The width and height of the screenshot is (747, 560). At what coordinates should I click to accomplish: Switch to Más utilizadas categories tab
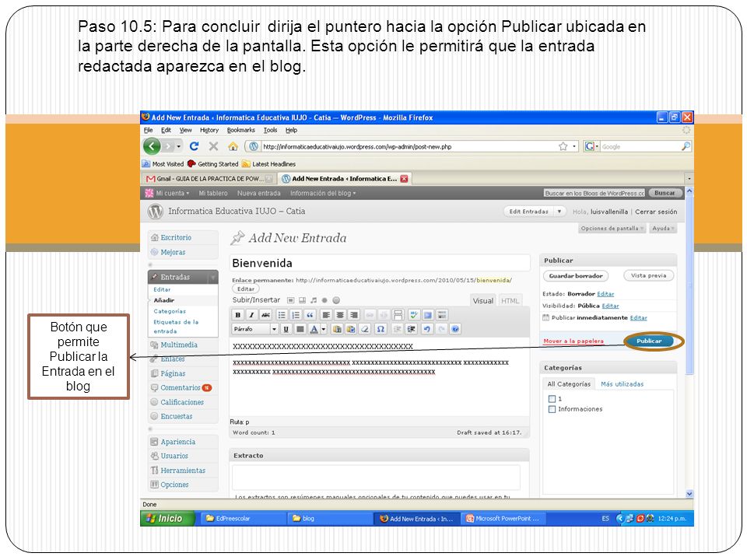coord(622,383)
